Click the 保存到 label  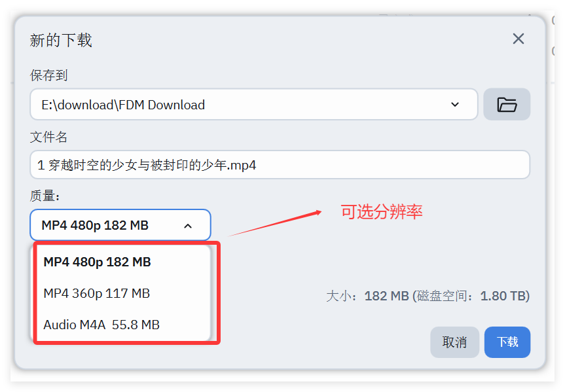click(48, 75)
